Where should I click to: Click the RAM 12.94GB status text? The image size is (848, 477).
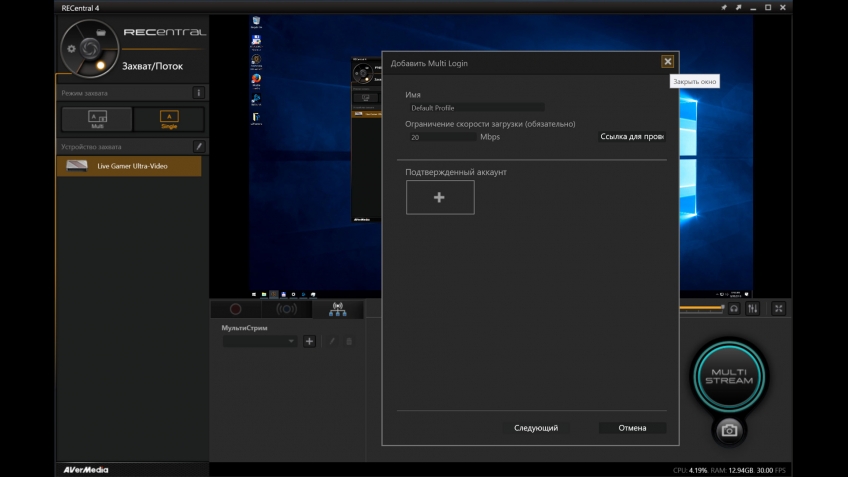732,471
